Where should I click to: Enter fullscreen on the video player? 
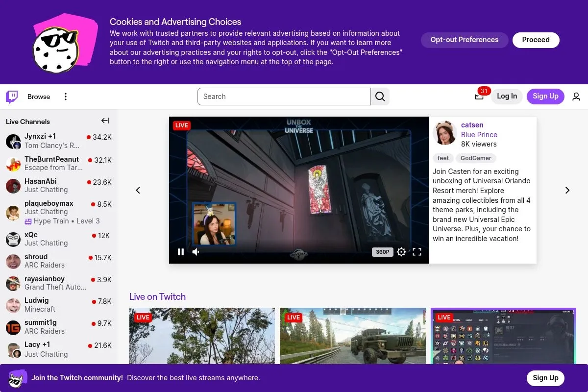pos(417,252)
